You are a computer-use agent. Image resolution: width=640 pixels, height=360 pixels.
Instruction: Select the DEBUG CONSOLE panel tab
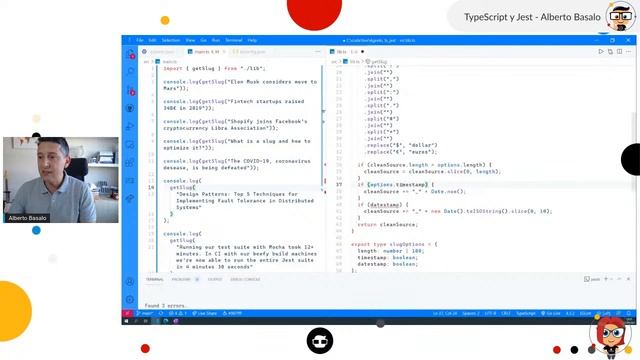pyautogui.click(x=245, y=279)
